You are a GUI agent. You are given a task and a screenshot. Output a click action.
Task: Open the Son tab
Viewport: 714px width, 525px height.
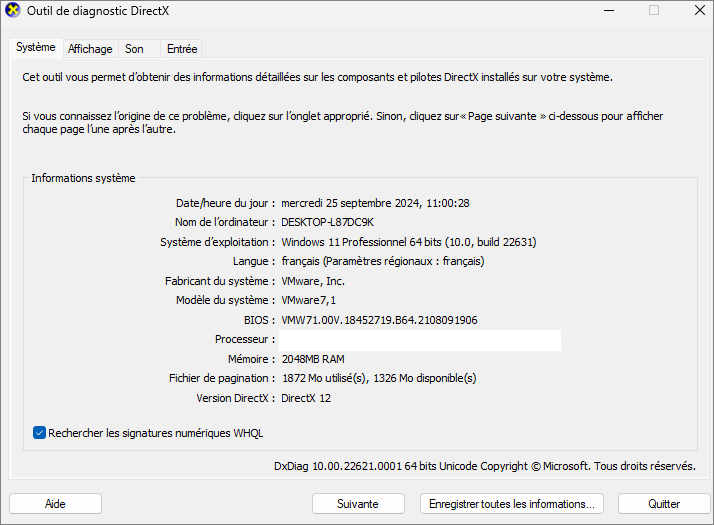[134, 49]
